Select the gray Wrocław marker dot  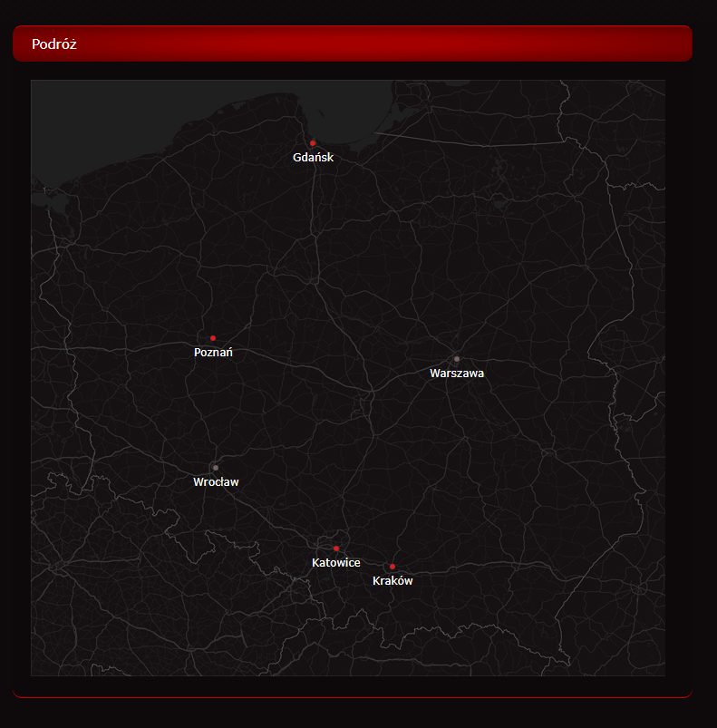coord(216,468)
